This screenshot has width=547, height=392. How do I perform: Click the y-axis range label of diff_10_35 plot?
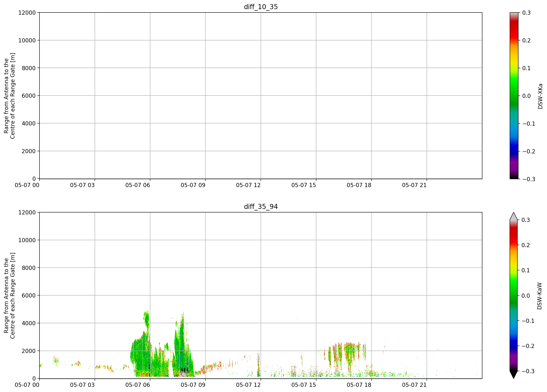tap(9, 96)
